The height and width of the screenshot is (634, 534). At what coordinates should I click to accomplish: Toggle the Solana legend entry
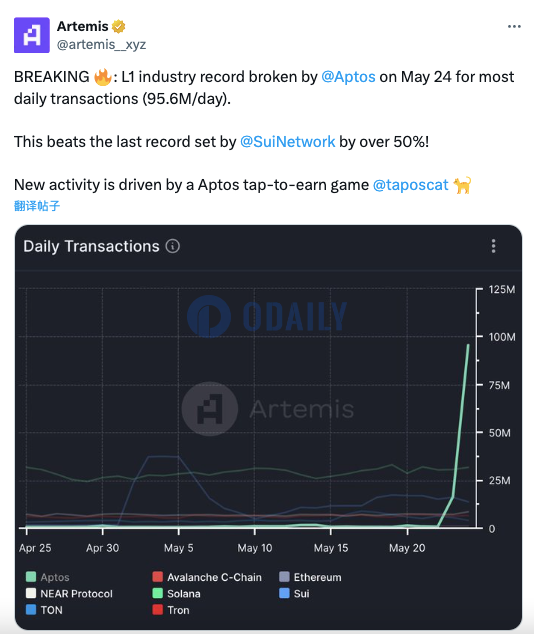[x=176, y=594]
